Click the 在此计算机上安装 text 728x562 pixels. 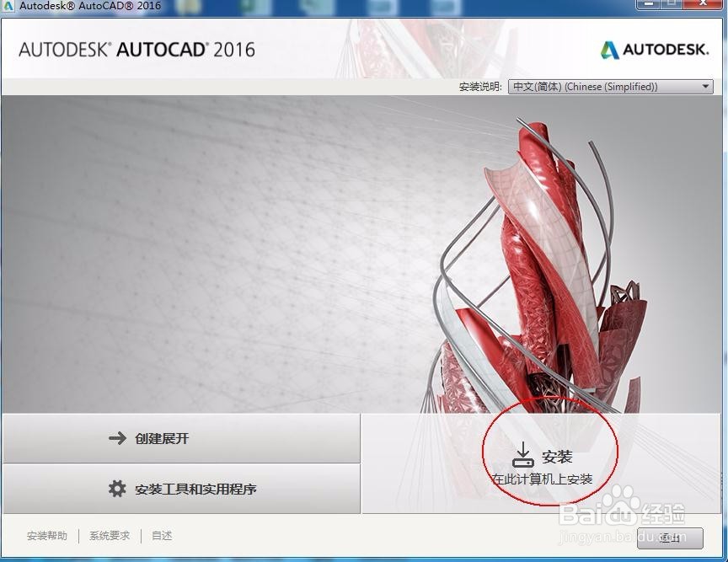(x=543, y=479)
